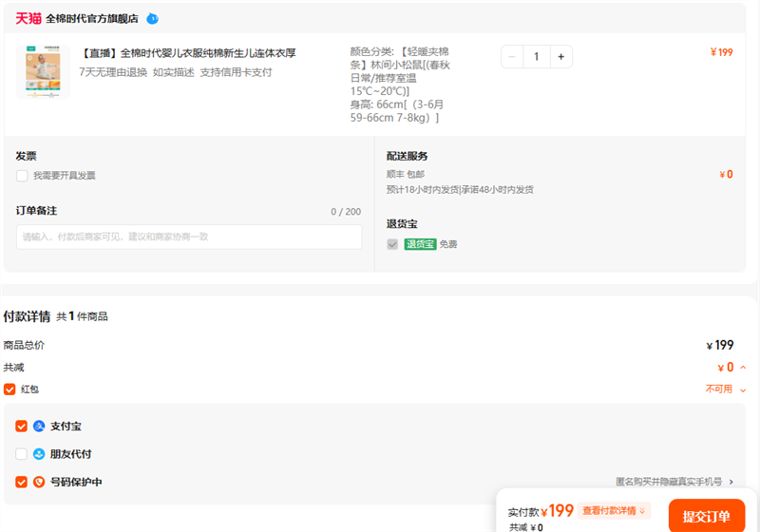Click the 朋友代付 friend-pay icon
The image size is (760, 532).
point(40,454)
